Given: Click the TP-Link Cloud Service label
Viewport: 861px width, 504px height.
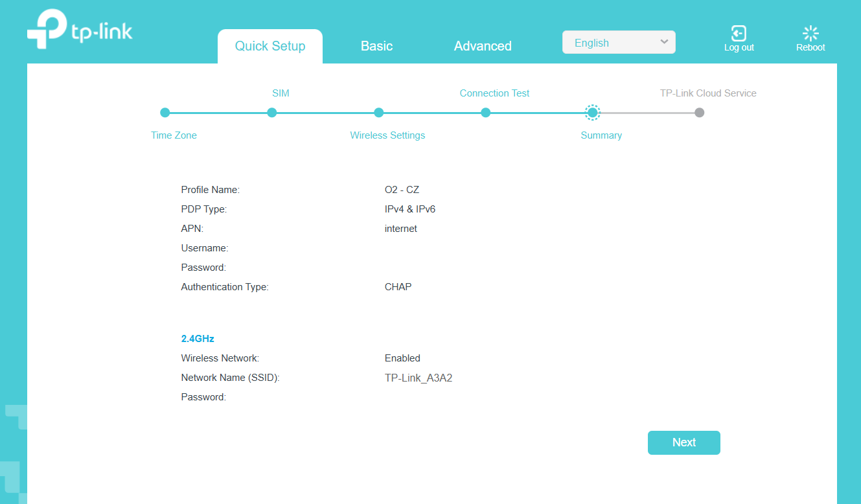Looking at the screenshot, I should pos(708,93).
